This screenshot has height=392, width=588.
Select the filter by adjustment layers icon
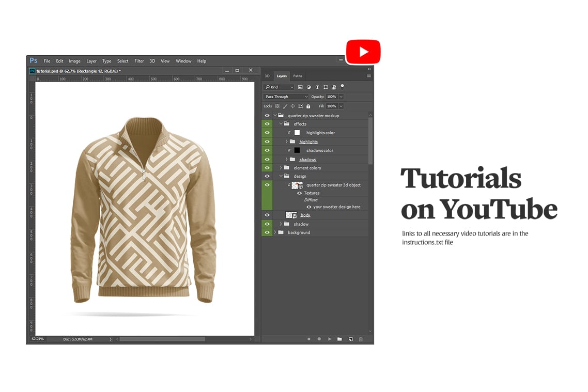(309, 87)
